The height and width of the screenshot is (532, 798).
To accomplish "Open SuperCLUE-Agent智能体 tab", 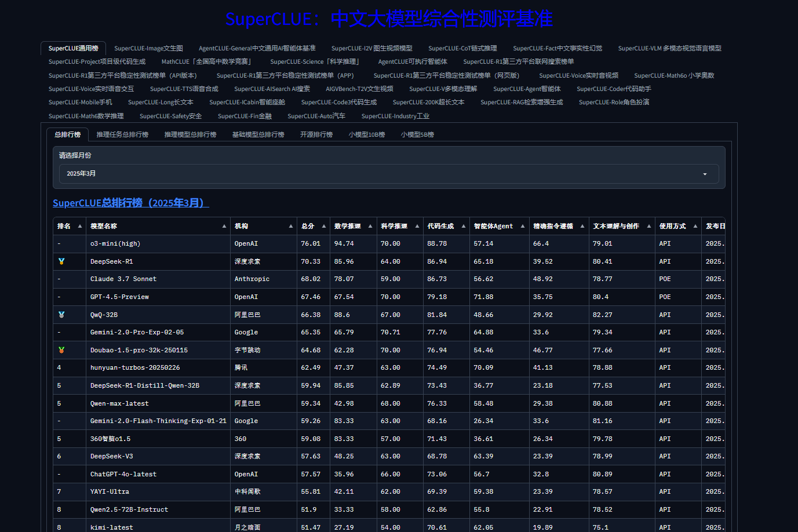I will (527, 89).
